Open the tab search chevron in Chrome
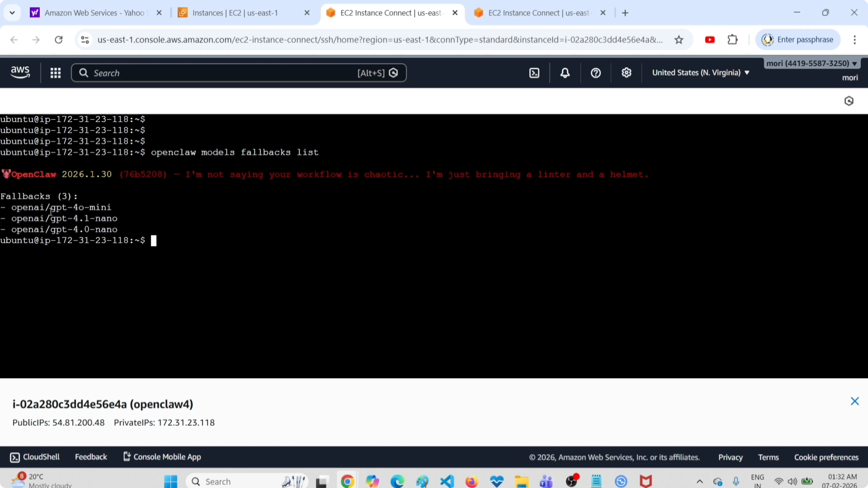The width and height of the screenshot is (868, 488). 12,13
